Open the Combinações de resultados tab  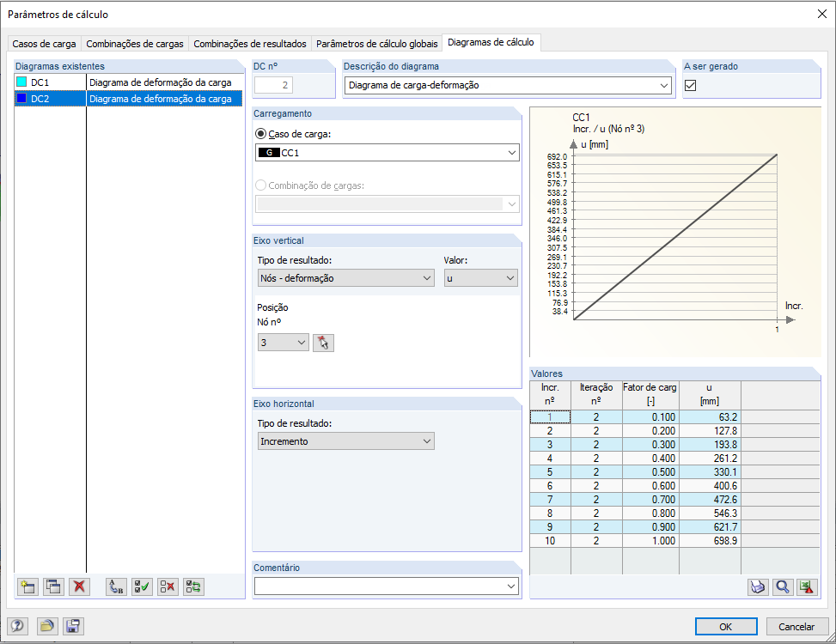[250, 44]
